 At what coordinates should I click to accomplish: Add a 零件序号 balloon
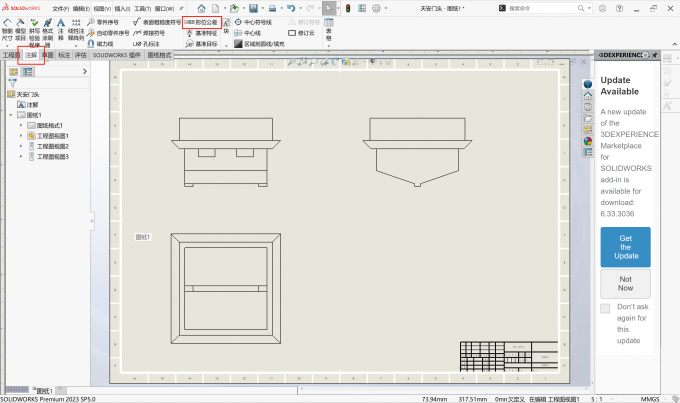coord(103,22)
